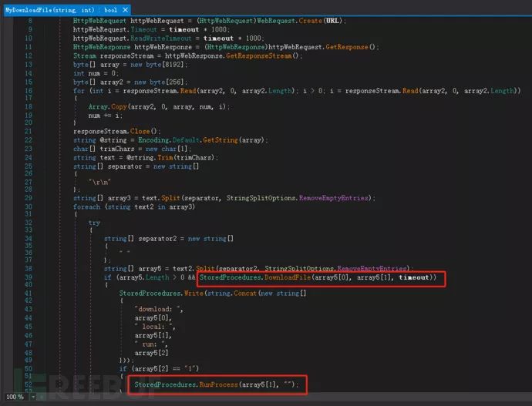
Task: Click the GetString method on line 22
Action: (221, 140)
